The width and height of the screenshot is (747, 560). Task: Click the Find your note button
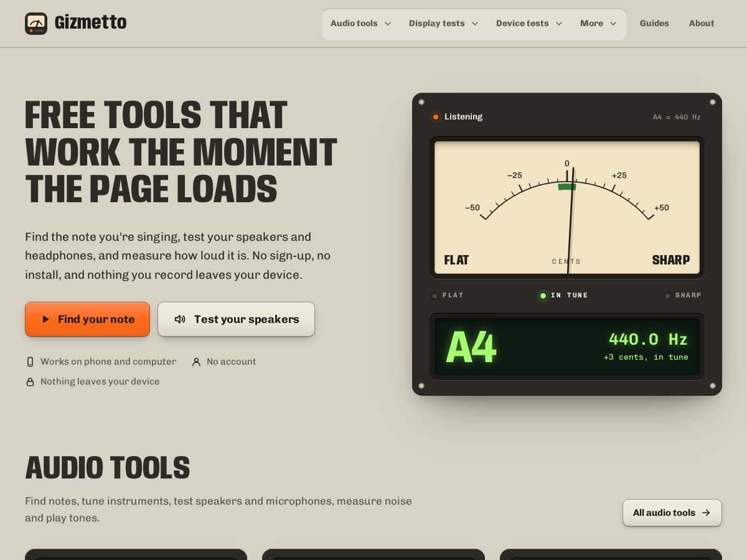point(87,319)
